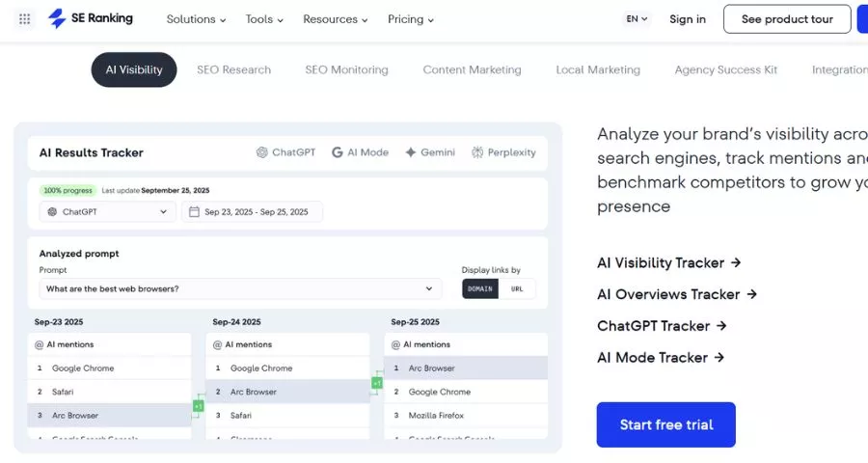Click the @ icon under Sep-24 2025
868x463 pixels.
pos(217,344)
